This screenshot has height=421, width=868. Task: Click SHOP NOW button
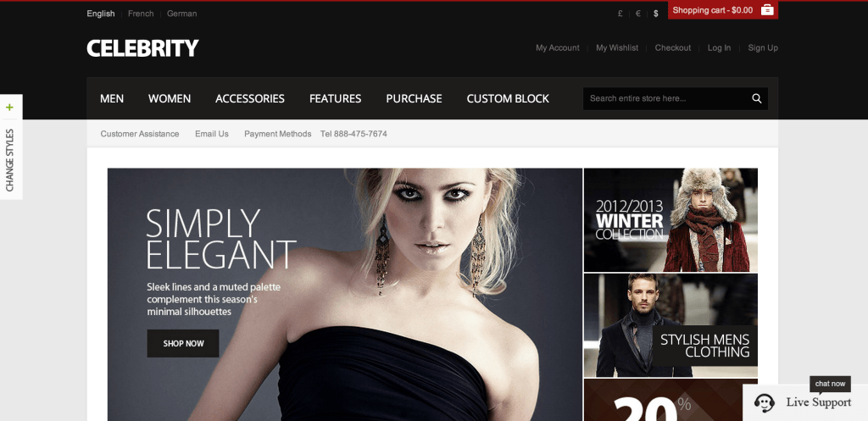183,344
